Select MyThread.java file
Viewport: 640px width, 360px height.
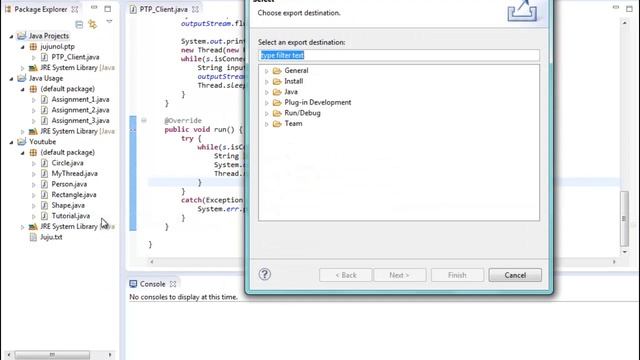click(74, 173)
